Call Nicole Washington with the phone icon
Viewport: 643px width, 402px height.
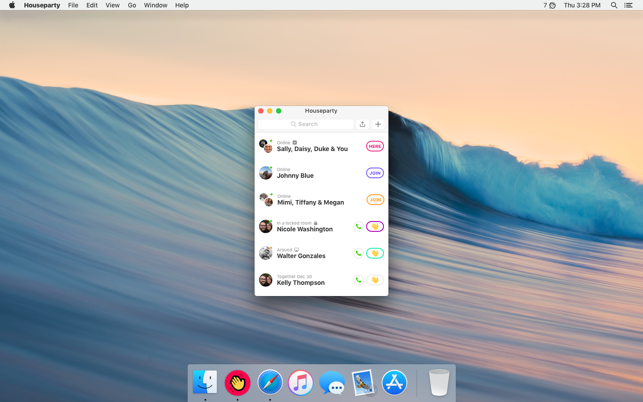pos(358,227)
